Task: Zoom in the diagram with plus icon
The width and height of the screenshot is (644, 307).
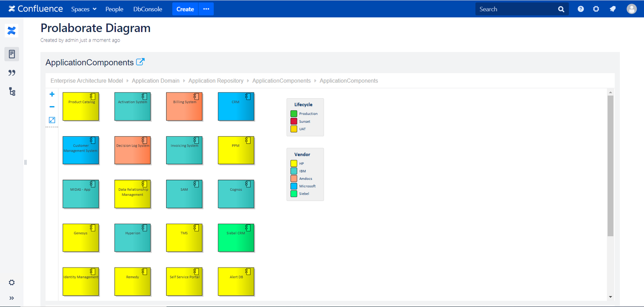Action: point(52,94)
